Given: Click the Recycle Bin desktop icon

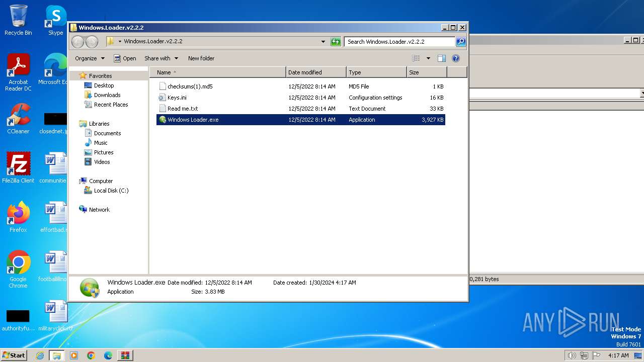Looking at the screenshot, I should click(18, 20).
